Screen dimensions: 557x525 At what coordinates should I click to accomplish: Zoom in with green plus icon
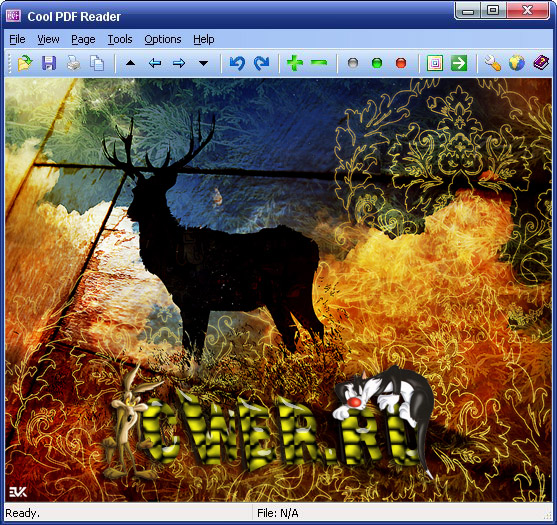point(295,63)
